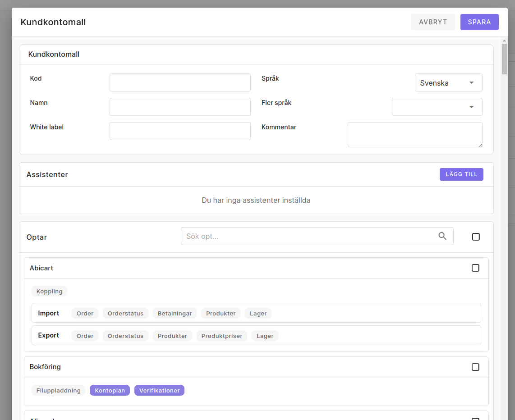This screenshot has width=515, height=420.
Task: Focus the White label input field
Action: tap(180, 131)
